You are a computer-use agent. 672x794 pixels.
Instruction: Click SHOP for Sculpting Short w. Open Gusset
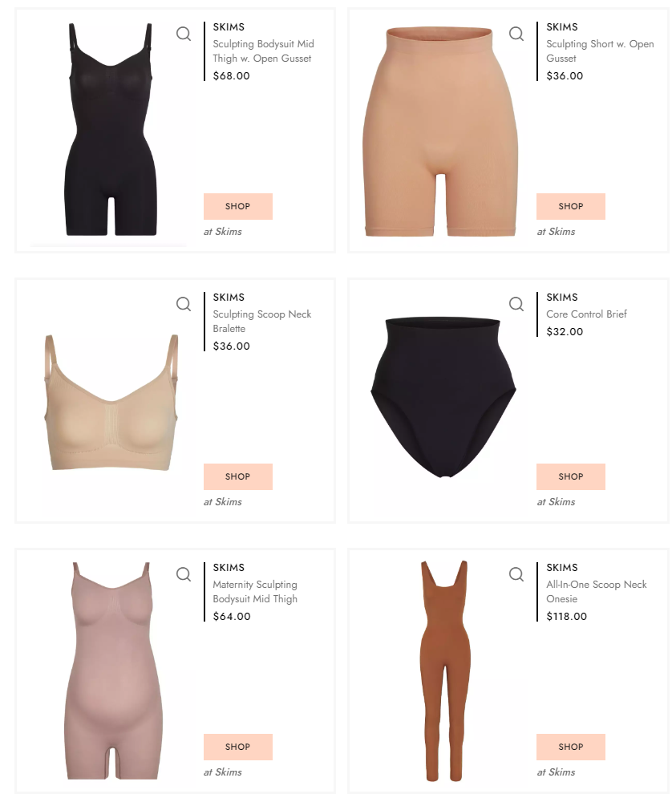571,206
